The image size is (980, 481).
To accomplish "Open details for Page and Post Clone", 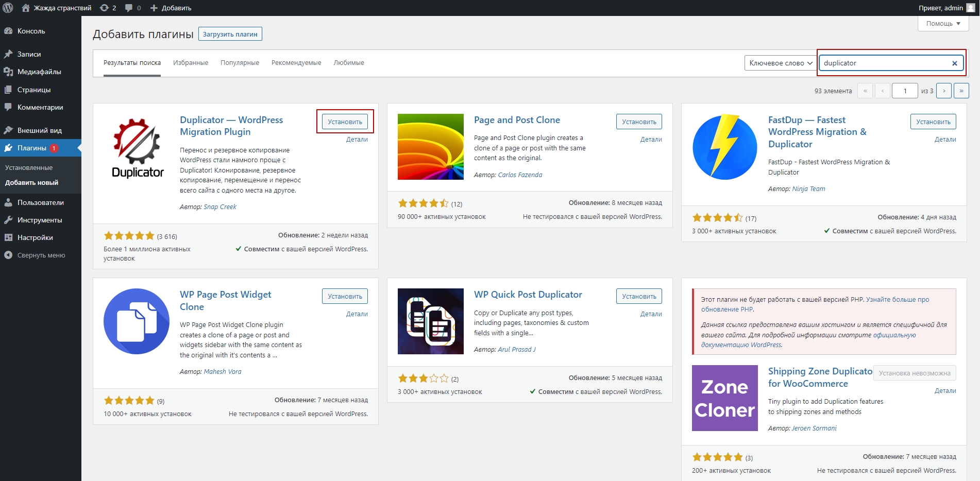I will [651, 139].
